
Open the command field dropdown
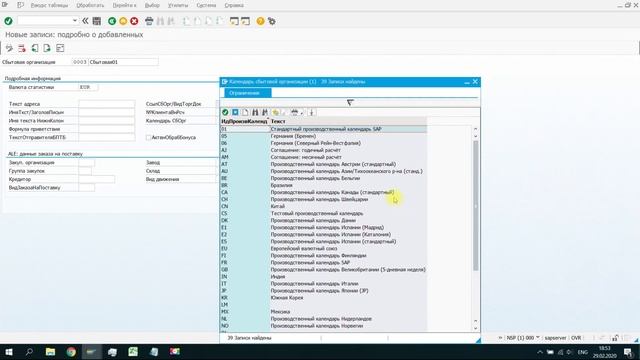pyautogui.click(x=75, y=20)
